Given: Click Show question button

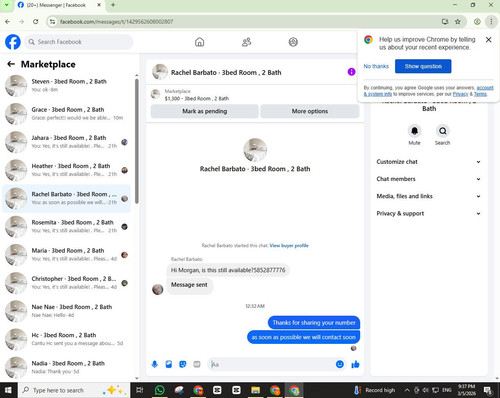Looking at the screenshot, I should pos(423,66).
